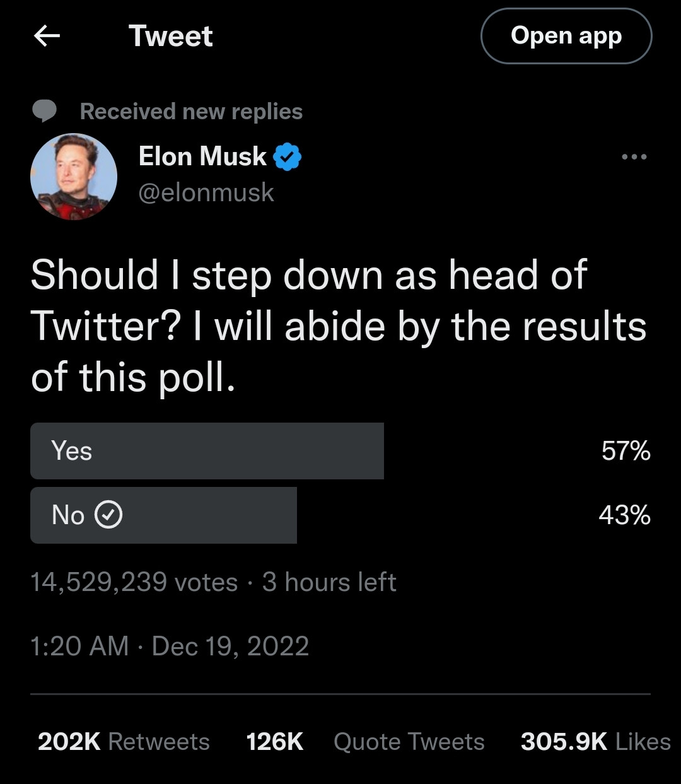Click the 14,529,239 votes count
681x784 pixels.
134,582
